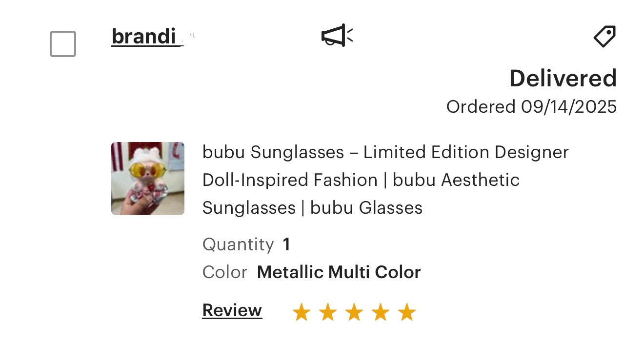Select the second gold rating star

pos(328,311)
